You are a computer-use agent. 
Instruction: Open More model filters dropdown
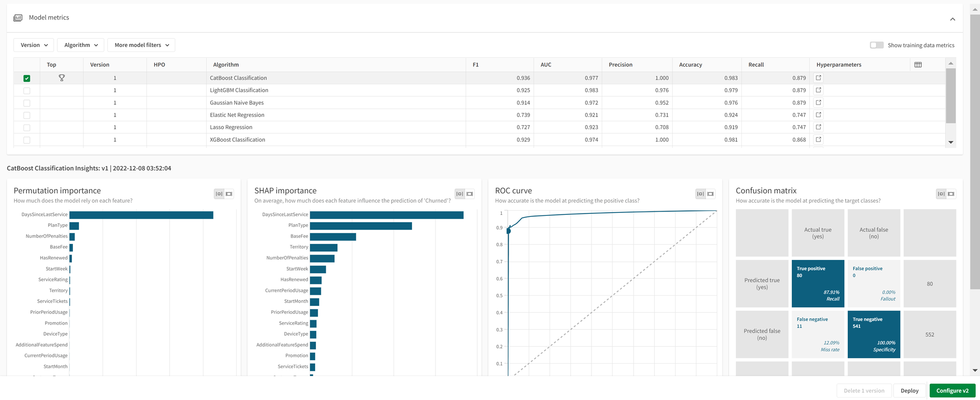tap(141, 45)
